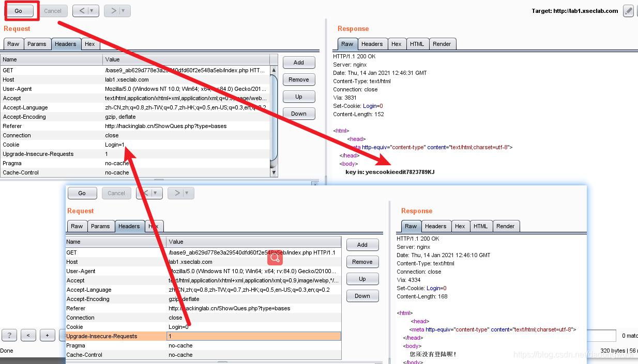
Task: Click the response search input field near 0 matches
Action: [x=601, y=336]
